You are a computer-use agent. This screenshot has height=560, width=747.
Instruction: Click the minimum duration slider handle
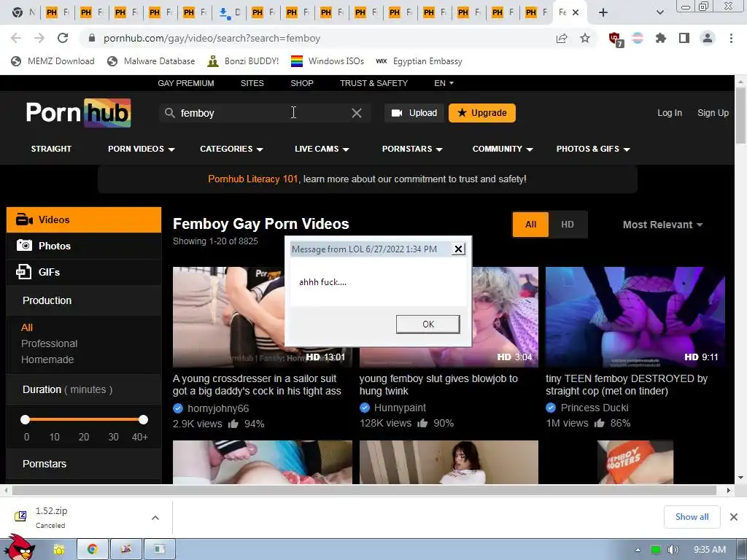point(26,419)
